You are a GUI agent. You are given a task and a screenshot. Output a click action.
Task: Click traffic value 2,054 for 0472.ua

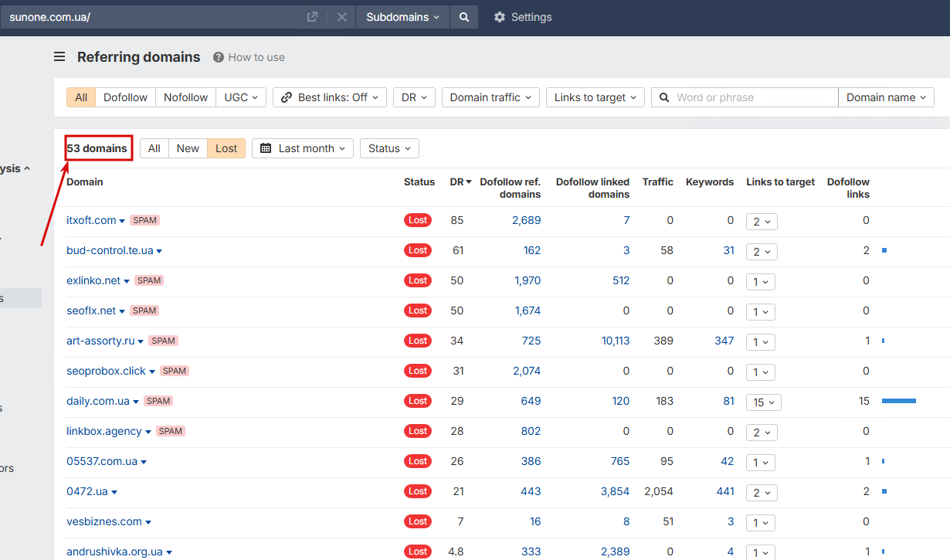(x=659, y=491)
